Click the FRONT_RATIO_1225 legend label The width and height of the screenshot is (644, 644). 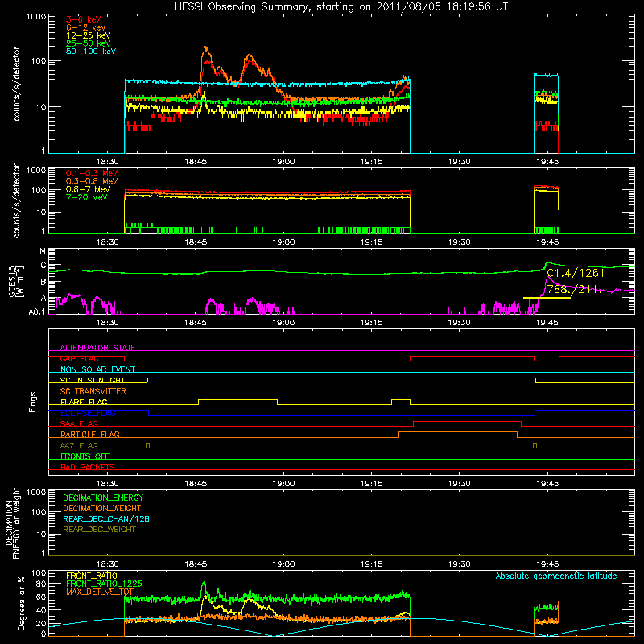104,584
